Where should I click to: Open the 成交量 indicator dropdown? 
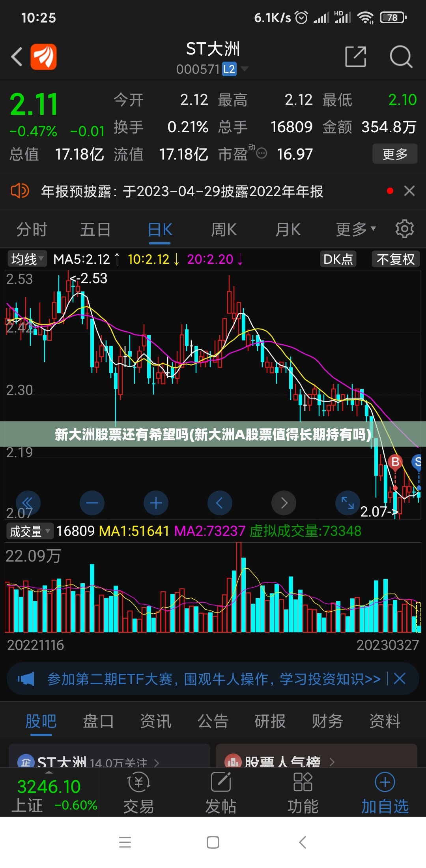coord(30,531)
